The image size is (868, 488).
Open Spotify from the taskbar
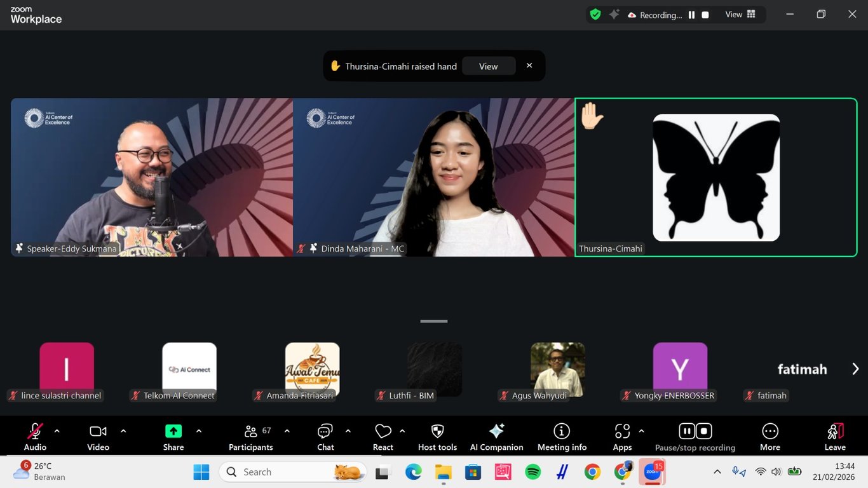(x=532, y=471)
